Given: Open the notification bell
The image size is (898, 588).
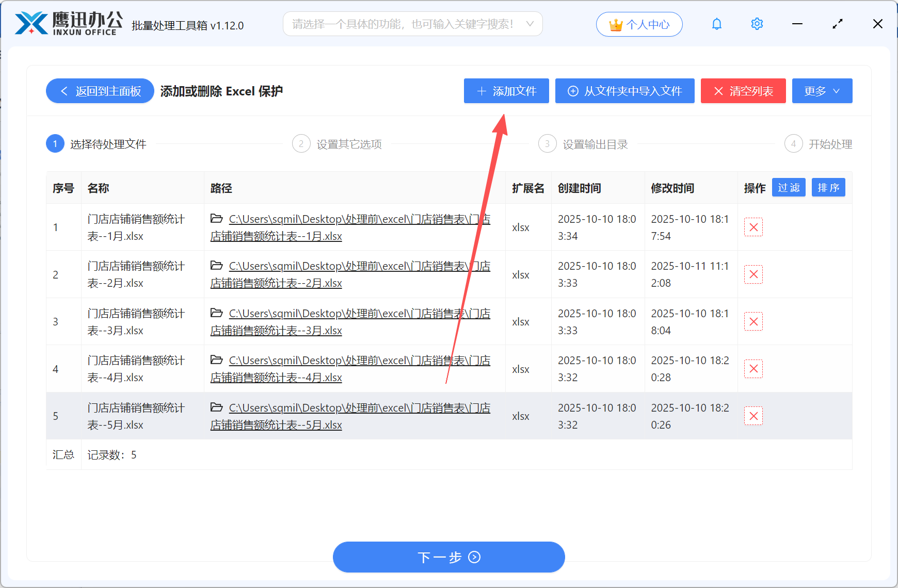Looking at the screenshot, I should [x=716, y=24].
